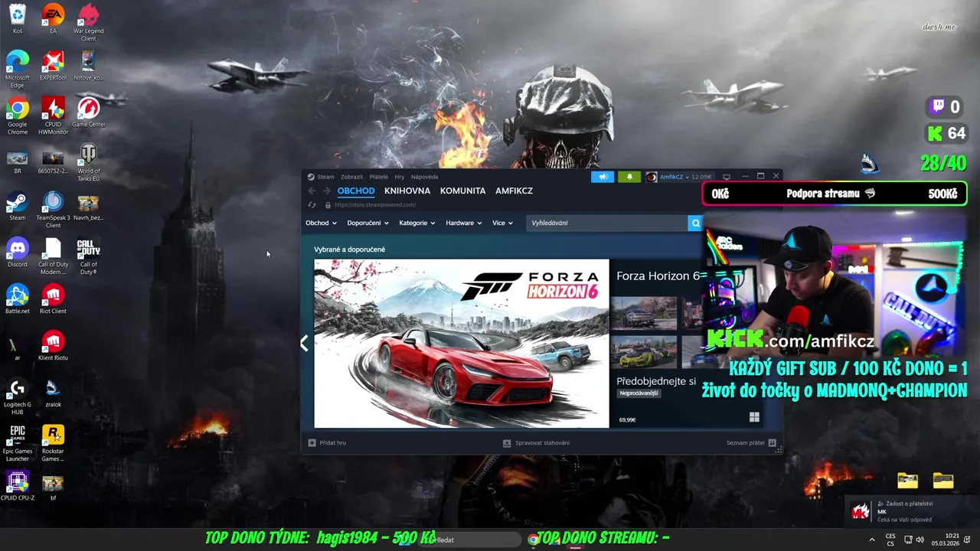This screenshot has height=551, width=980.
Task: Show hidden tray icons chevron
Action: coord(871,540)
